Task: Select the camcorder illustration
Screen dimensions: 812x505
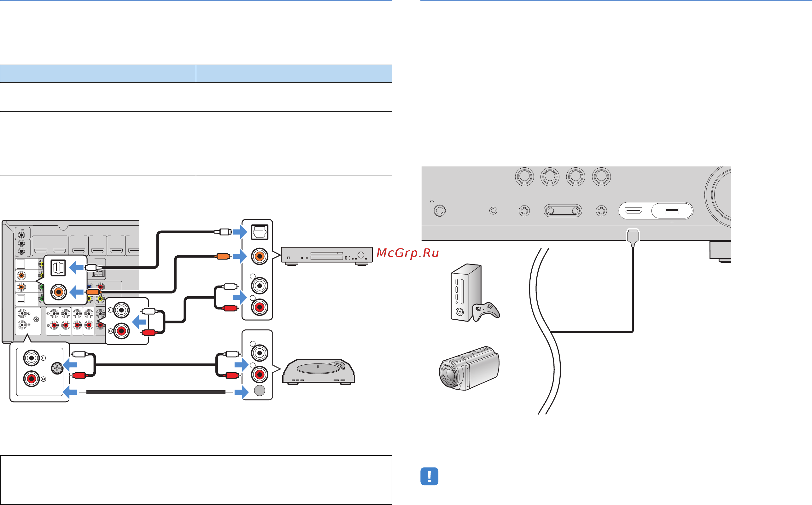Action: [469, 368]
